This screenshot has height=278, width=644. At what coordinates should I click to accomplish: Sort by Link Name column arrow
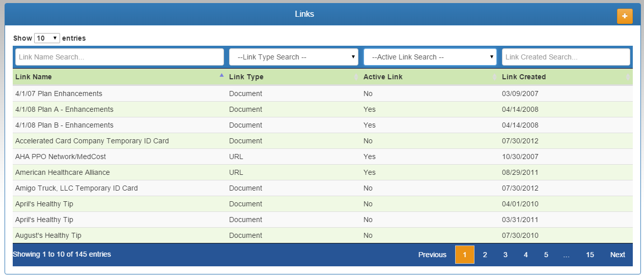point(221,75)
